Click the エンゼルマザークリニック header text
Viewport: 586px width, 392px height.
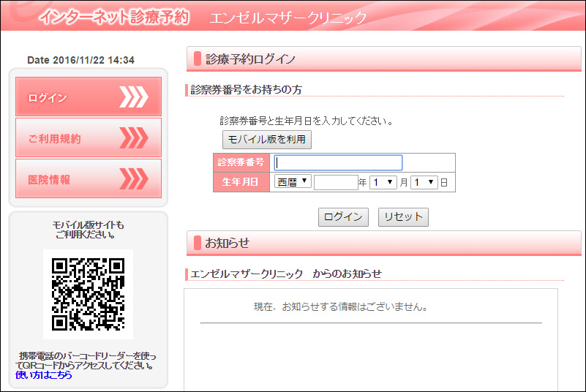point(288,18)
